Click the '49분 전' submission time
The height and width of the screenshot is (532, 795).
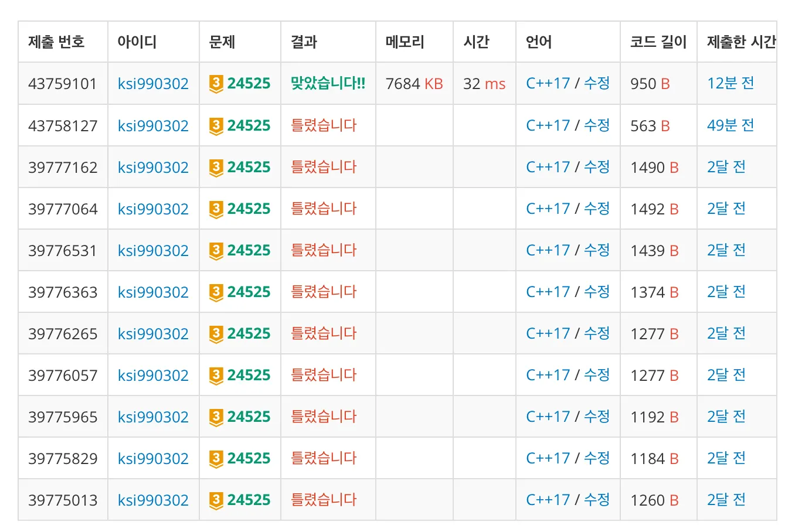click(731, 125)
